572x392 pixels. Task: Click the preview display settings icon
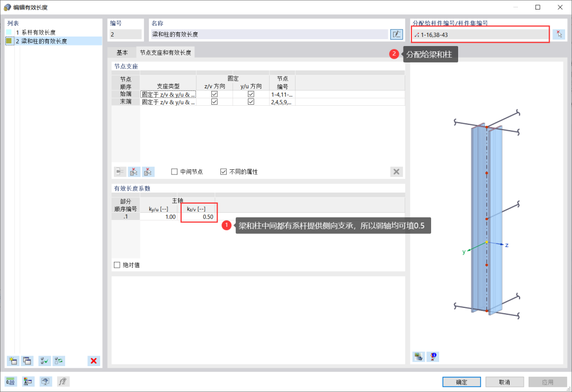[x=418, y=357]
